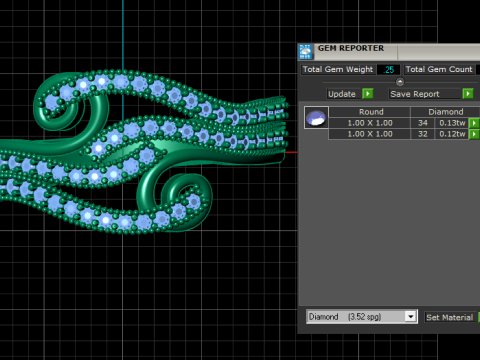This screenshot has width=480, height=360.
Task: Click the 0.13tw weight cell
Action: point(452,123)
